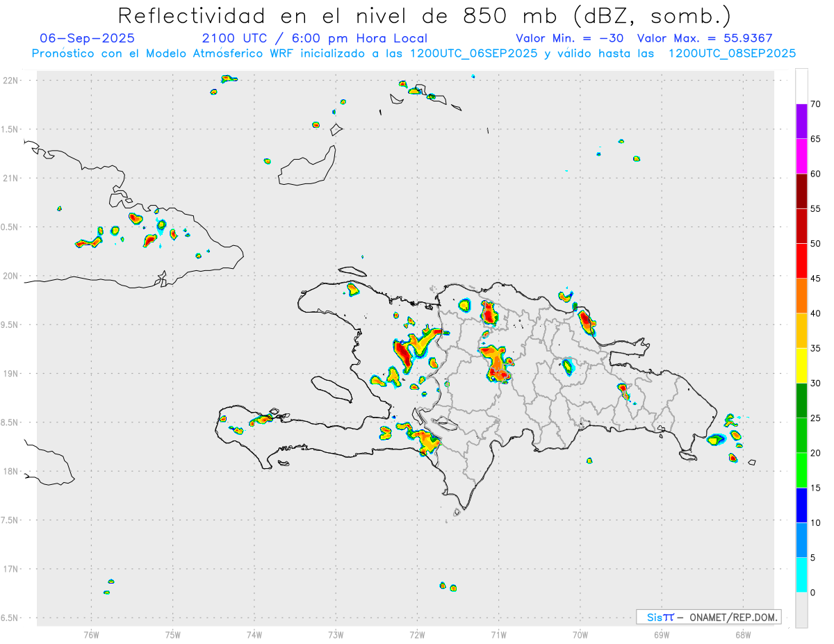834x644 pixels.
Task: Click the '21N' latitude axis label
Action: pyautogui.click(x=10, y=178)
